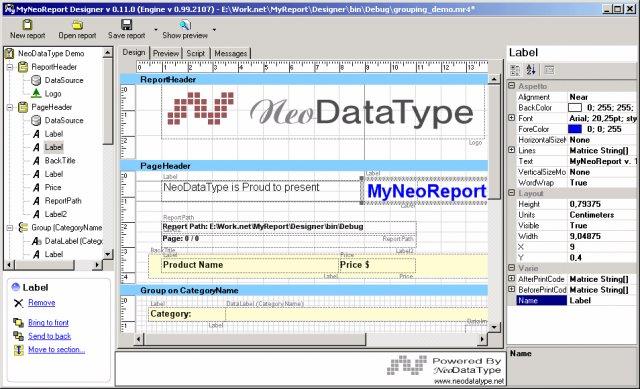640x389 pixels.
Task: Click the Categorized view property grid icon
Action: 515,70
